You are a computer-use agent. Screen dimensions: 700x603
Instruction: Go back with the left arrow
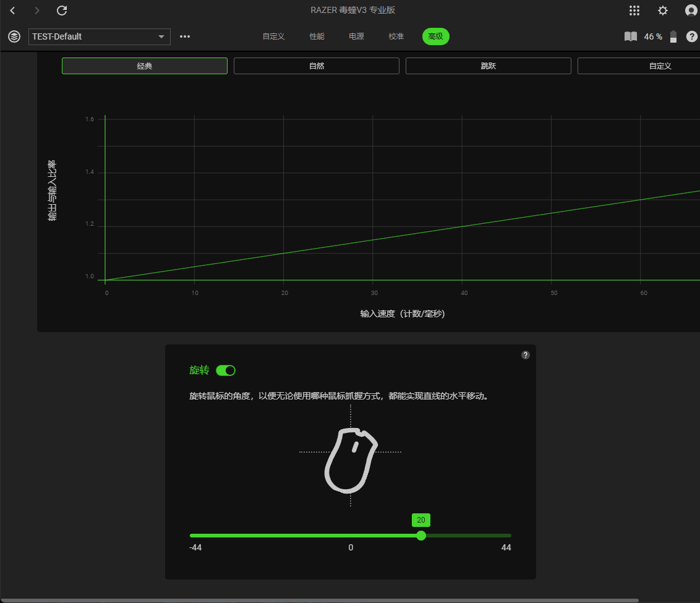tap(12, 11)
